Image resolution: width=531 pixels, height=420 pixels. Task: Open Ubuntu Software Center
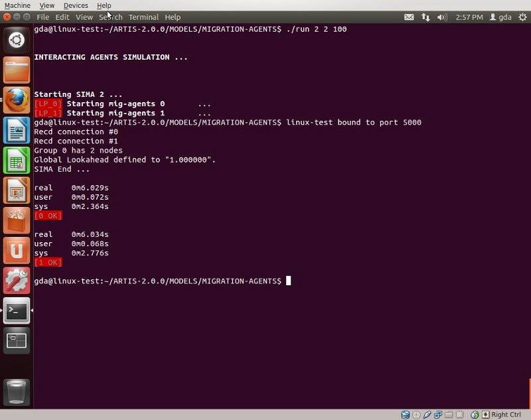(x=17, y=220)
